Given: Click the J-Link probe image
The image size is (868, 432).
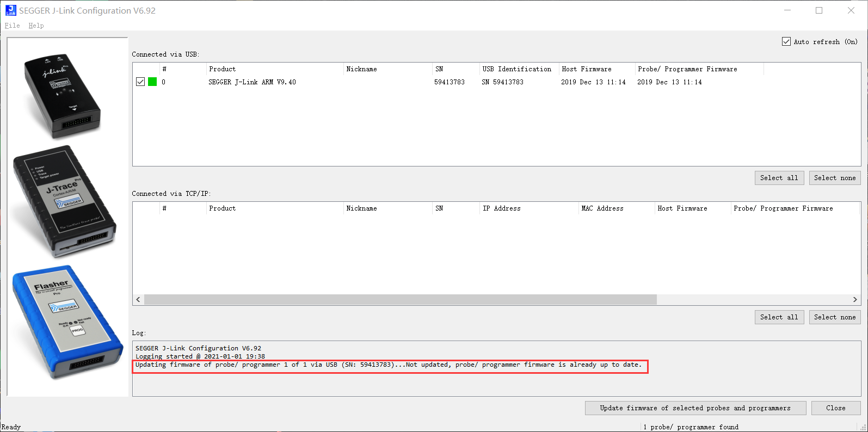Looking at the screenshot, I should tap(63, 96).
